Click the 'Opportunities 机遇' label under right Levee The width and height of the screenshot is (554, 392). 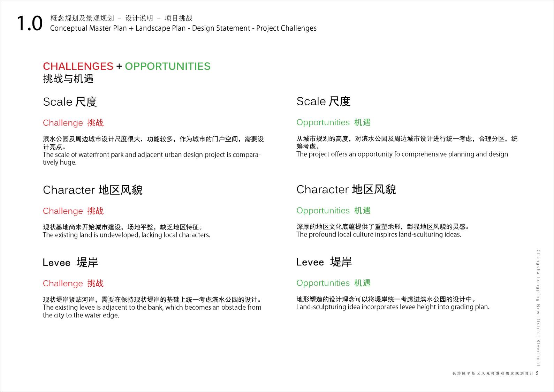tap(333, 283)
